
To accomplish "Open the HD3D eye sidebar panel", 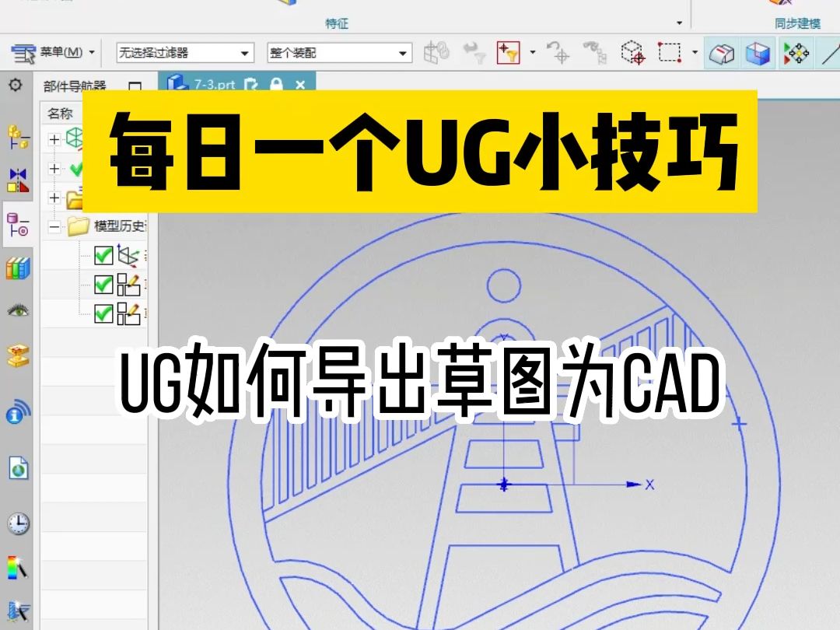I will 16,309.
